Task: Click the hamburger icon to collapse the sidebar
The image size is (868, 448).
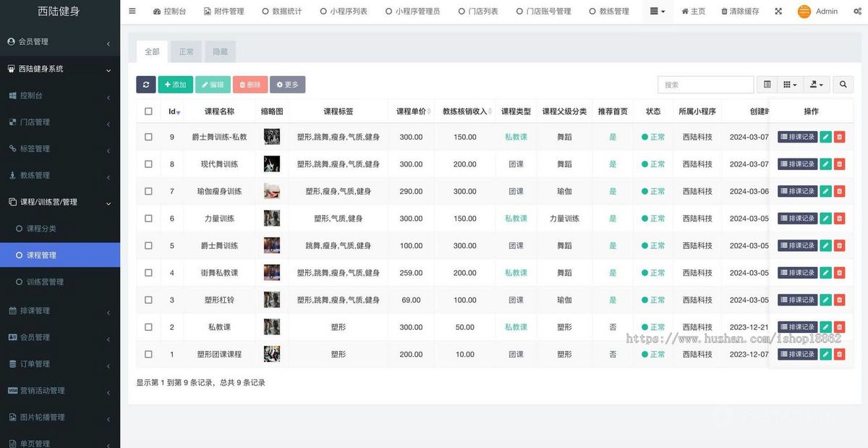Action: (x=132, y=11)
